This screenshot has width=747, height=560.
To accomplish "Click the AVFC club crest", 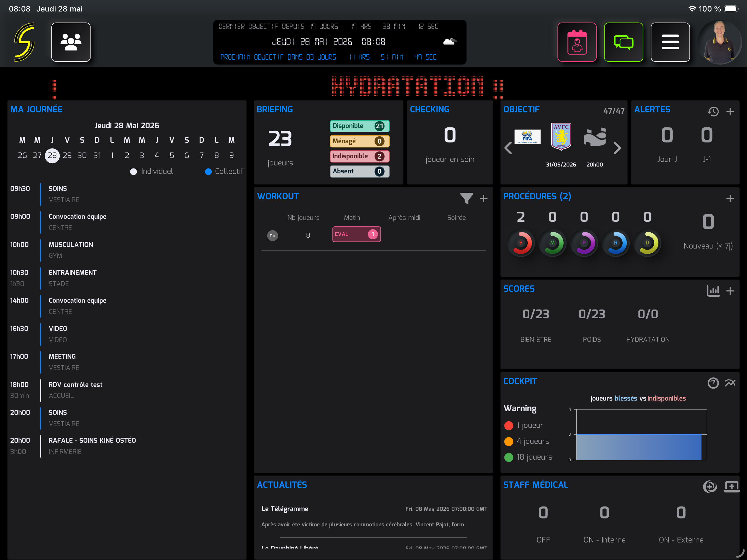I will click(561, 136).
